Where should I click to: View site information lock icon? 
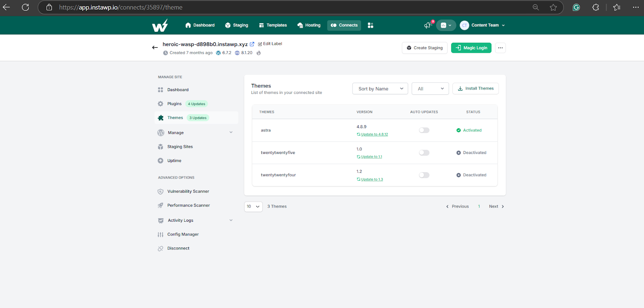(49, 7)
